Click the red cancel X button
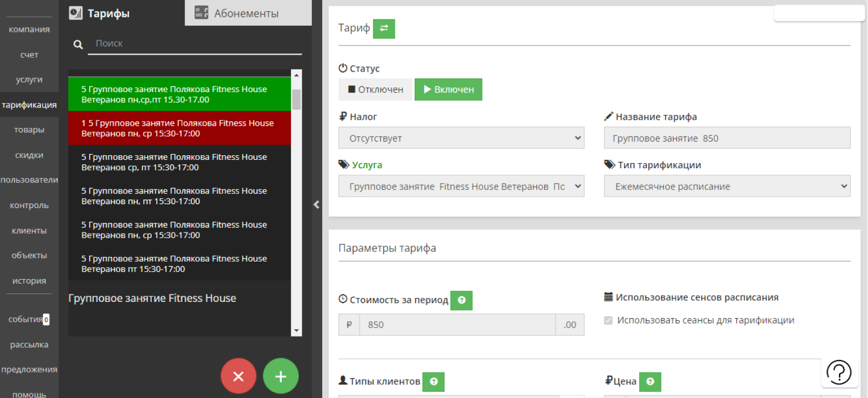The height and width of the screenshot is (398, 868). 239,376
